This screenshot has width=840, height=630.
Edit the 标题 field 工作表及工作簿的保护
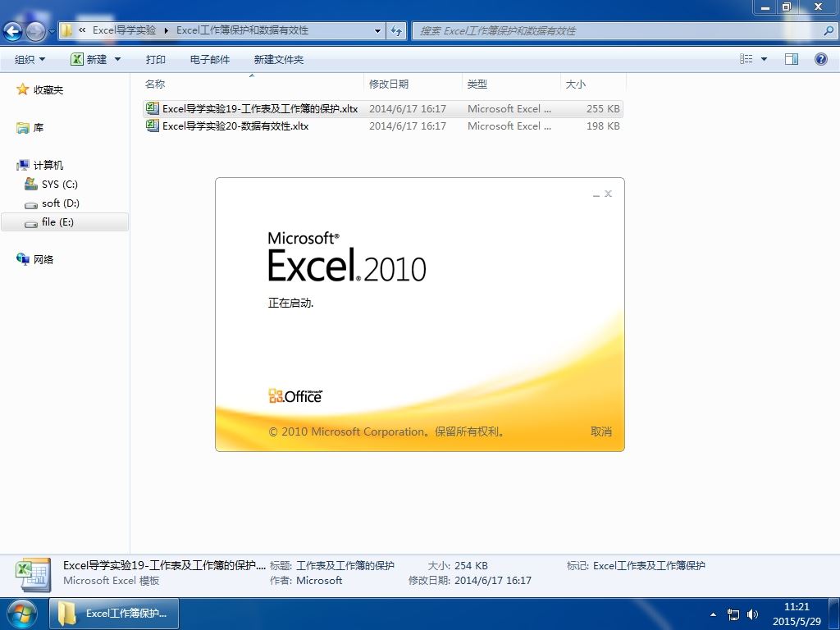(345, 566)
